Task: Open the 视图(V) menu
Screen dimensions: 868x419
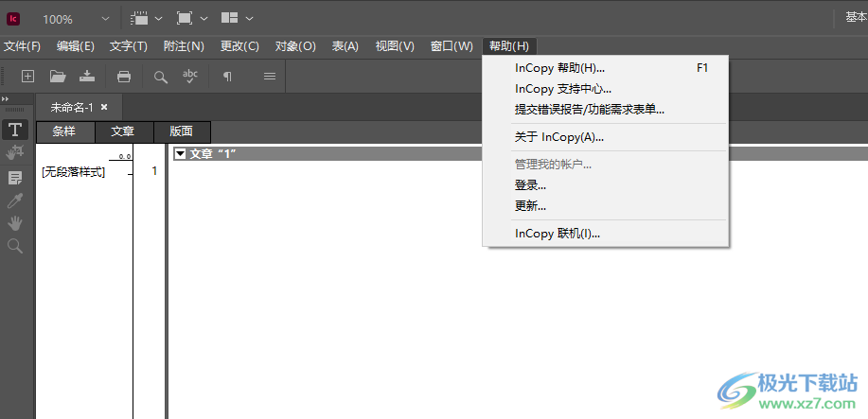Action: coord(395,46)
